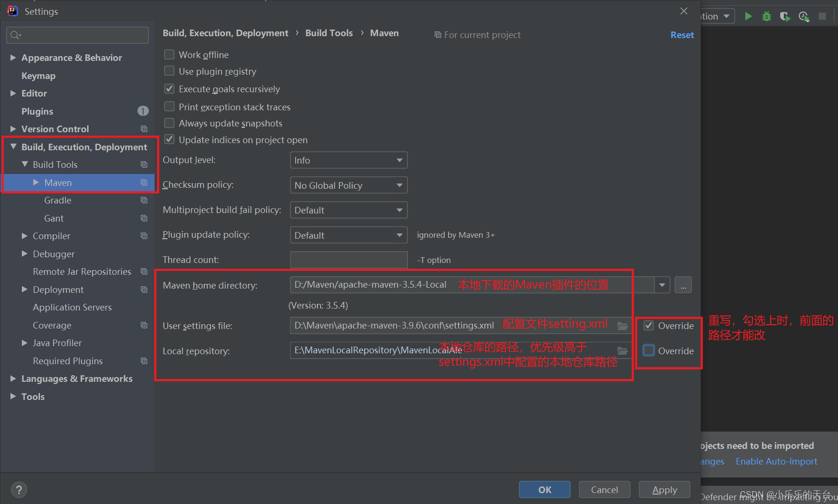Click the help question mark icon
838x504 pixels.
[x=19, y=489]
